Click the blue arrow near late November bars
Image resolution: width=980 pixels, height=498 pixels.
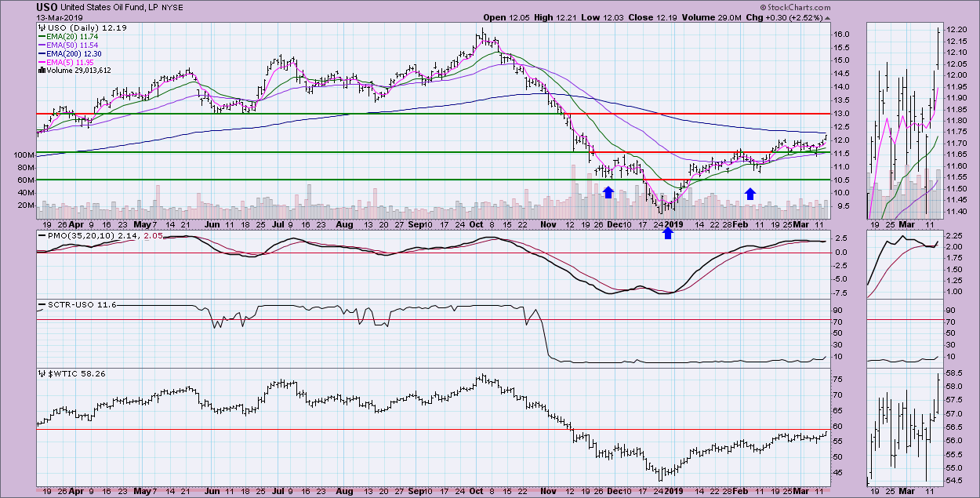tap(608, 192)
